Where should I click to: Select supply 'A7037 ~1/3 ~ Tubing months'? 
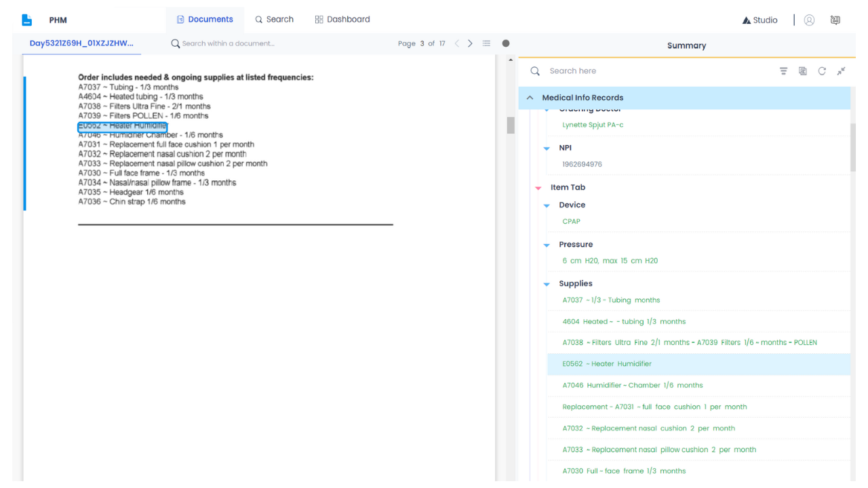coord(611,300)
